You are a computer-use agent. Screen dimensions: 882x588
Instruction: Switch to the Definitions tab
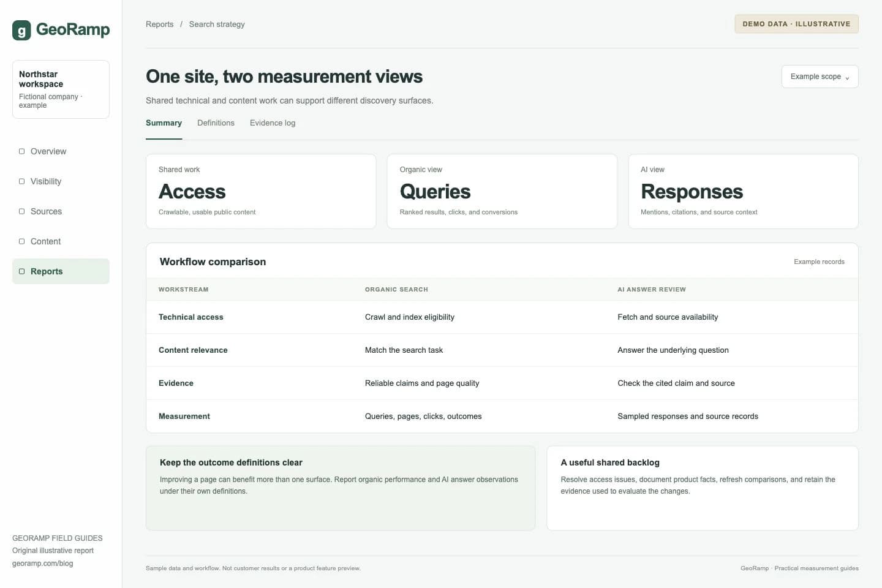pos(216,123)
